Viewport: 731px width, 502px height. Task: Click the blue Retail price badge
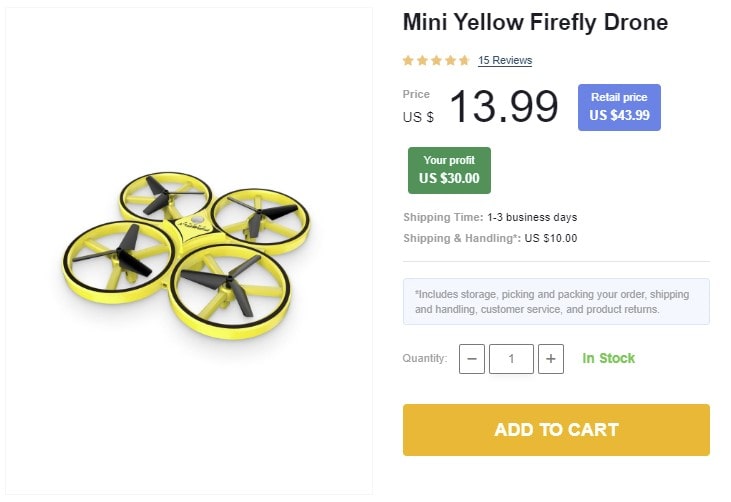[x=619, y=107]
